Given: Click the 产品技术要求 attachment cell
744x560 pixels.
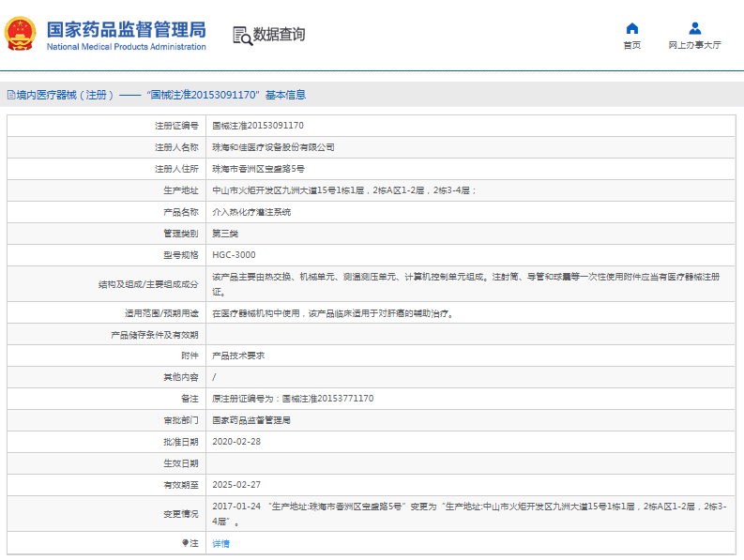Looking at the screenshot, I should tap(238, 356).
